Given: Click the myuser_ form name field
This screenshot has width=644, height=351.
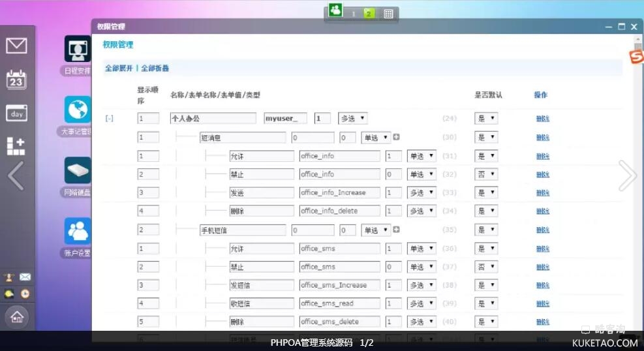Looking at the screenshot, I should click(x=285, y=118).
